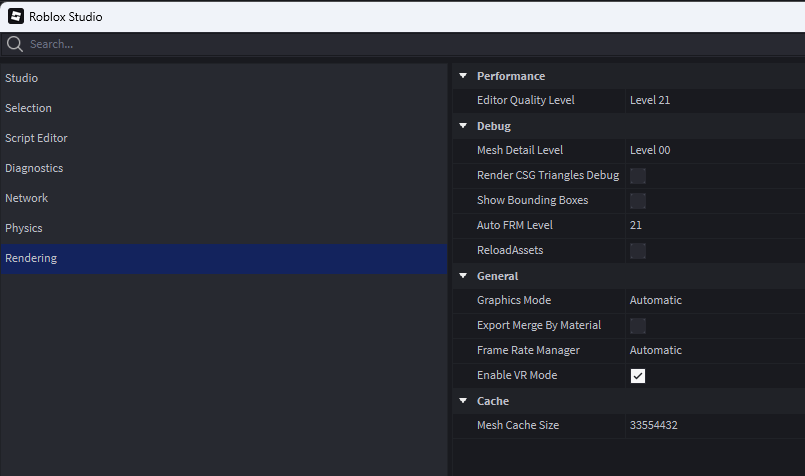Click the Roblox Studio window title
805x476 pixels.
click(x=66, y=17)
